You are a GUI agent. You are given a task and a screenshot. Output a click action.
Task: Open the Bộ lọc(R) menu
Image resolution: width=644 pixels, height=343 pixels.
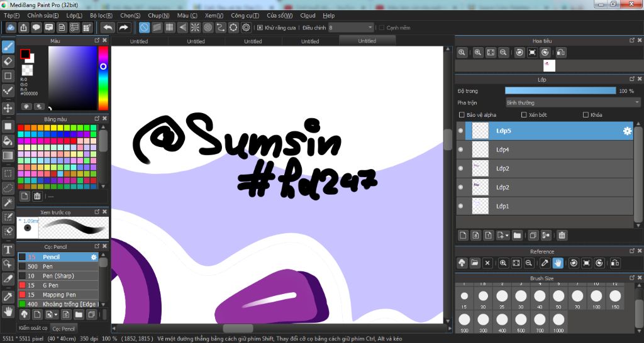tap(101, 16)
